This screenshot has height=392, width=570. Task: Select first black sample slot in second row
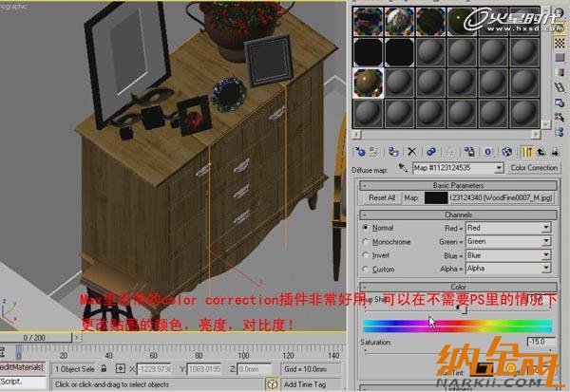(368, 52)
